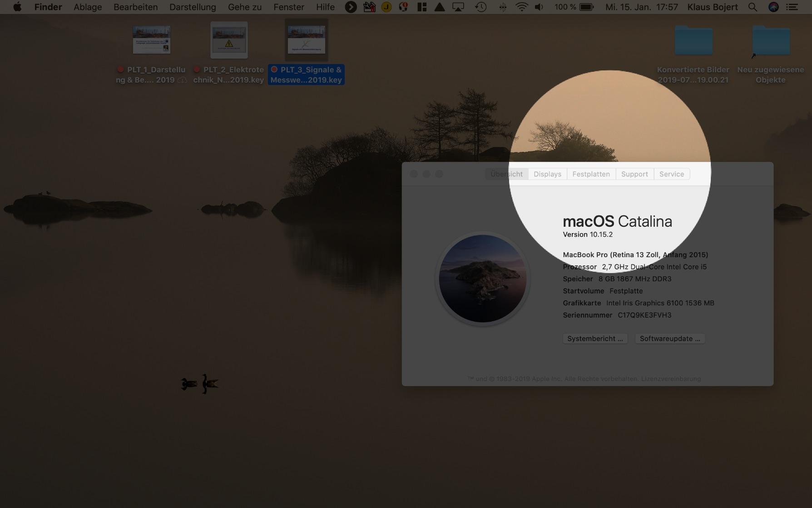Open the Finder application menu
This screenshot has width=812, height=508.
[x=48, y=7]
